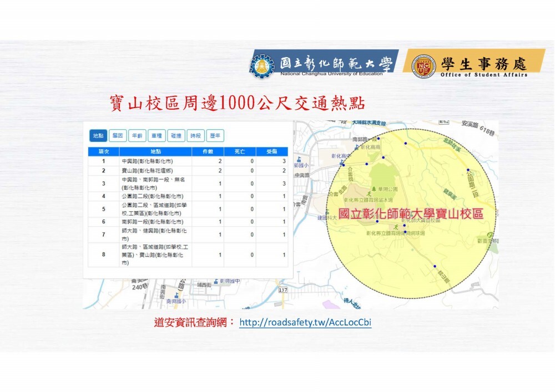
Task: Click the 死亡 column header
Action: (x=240, y=151)
